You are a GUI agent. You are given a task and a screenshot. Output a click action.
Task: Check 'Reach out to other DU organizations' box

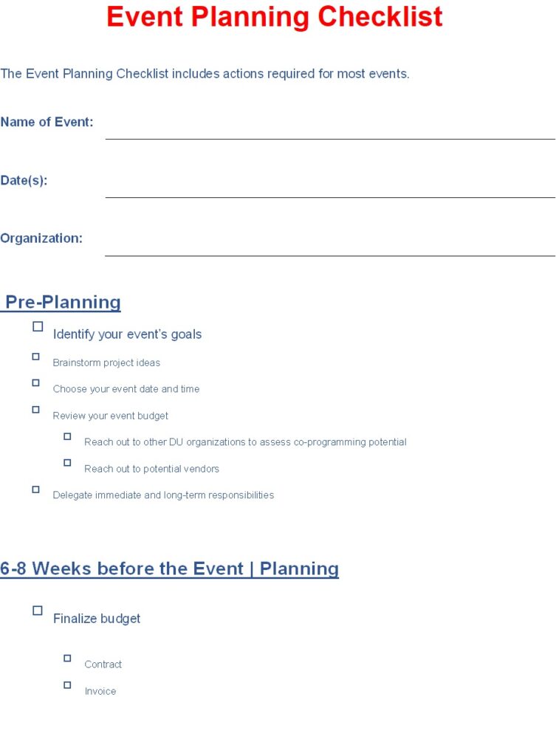point(67,436)
